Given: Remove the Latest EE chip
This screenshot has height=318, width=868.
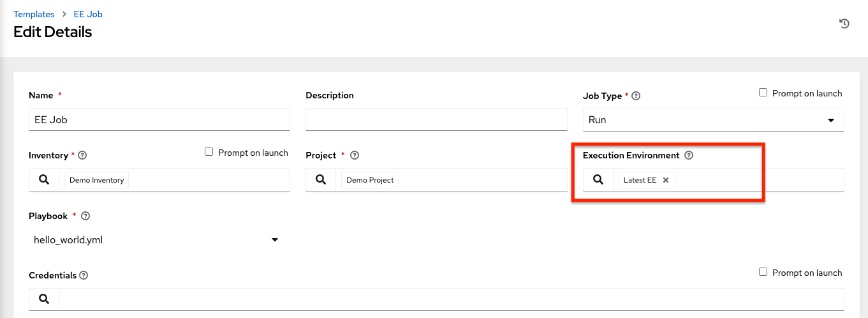Looking at the screenshot, I should (x=666, y=180).
